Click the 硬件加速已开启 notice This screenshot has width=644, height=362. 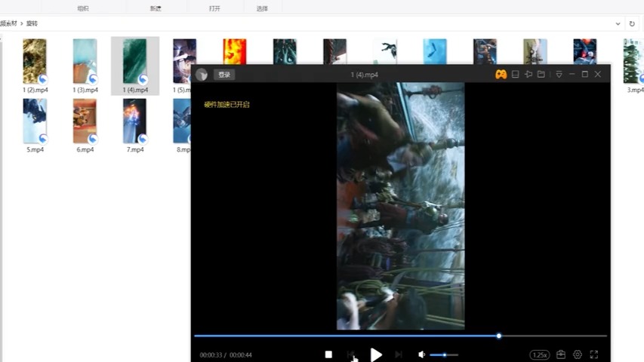pos(226,105)
